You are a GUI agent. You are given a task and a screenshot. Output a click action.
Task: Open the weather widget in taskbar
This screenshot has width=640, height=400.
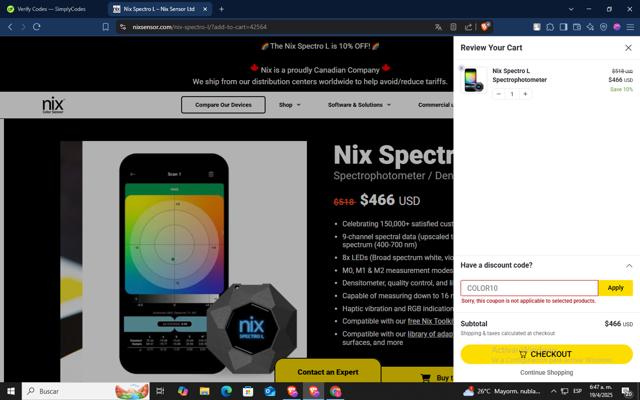point(504,391)
